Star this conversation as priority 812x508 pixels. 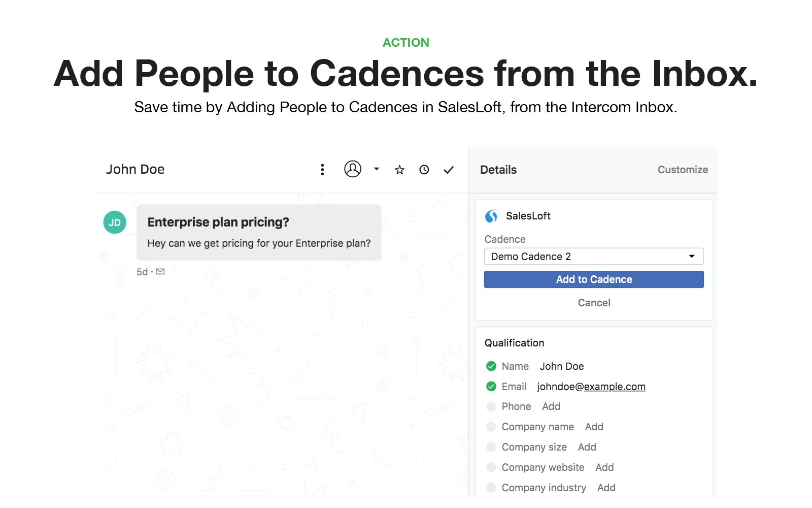[399, 170]
